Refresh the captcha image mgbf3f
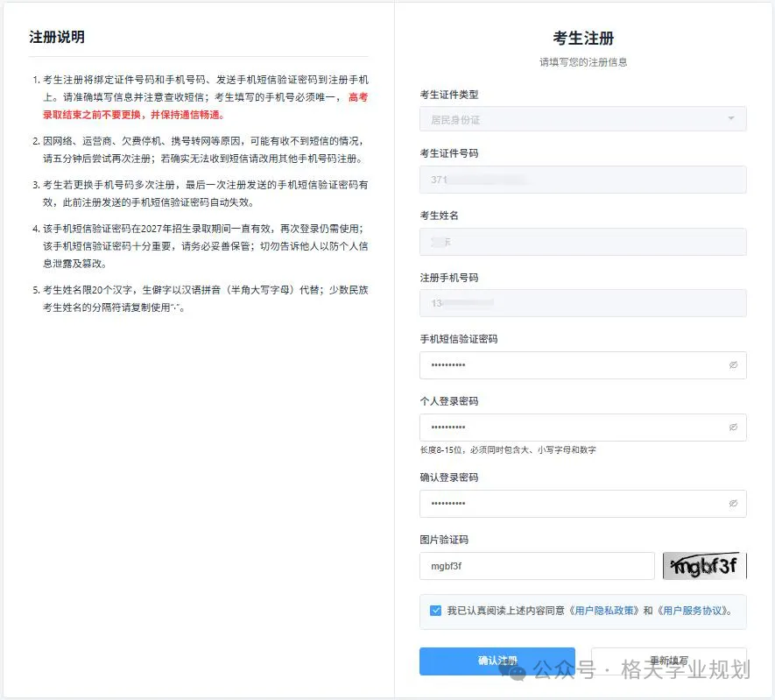The height and width of the screenshot is (700, 775). coord(704,566)
